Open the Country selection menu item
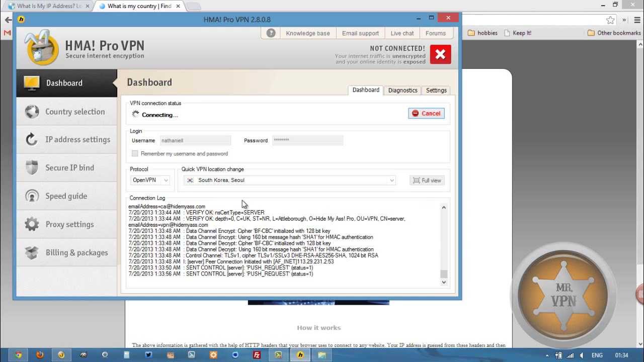Viewport: 644px width, 362px height. pyautogui.click(x=66, y=112)
